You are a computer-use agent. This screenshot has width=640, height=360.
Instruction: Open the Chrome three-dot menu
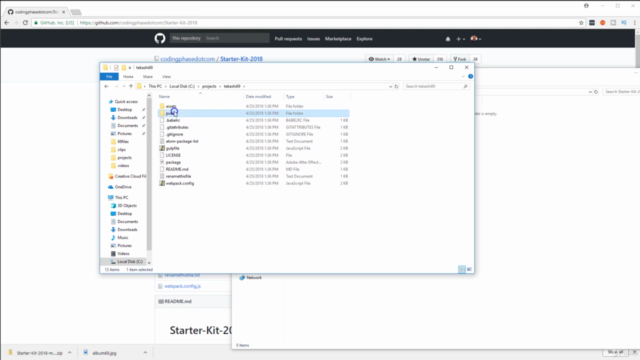coord(635,23)
